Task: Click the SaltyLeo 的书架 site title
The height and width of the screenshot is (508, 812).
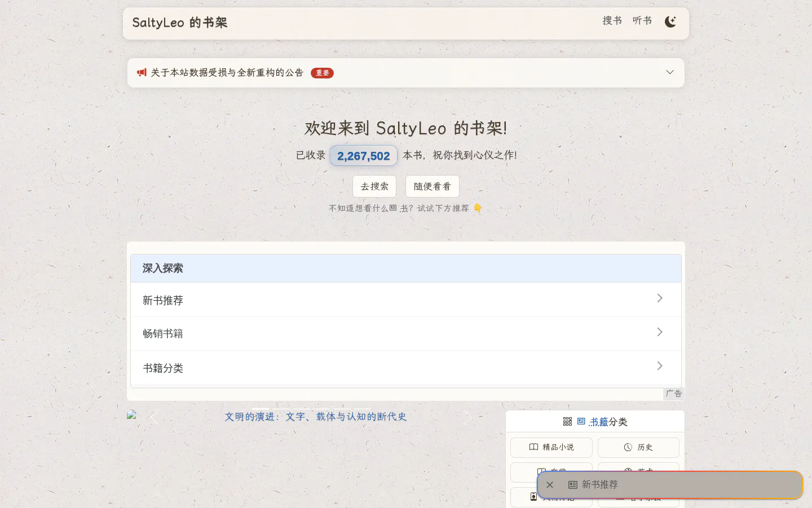Action: tap(179, 23)
